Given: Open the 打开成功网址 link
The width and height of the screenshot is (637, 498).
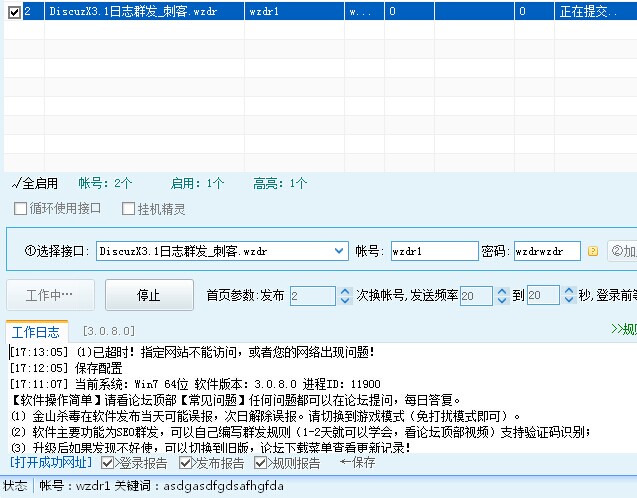Looking at the screenshot, I should (50, 463).
